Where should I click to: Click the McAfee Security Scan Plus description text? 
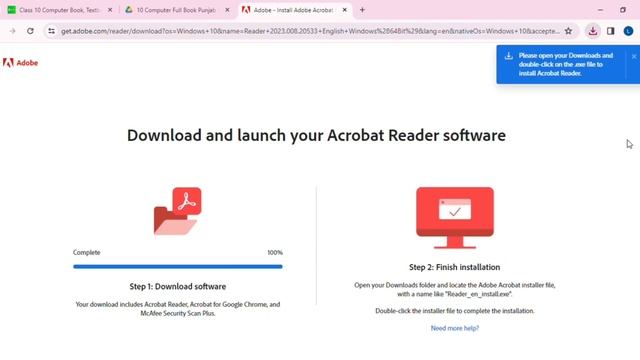click(178, 309)
